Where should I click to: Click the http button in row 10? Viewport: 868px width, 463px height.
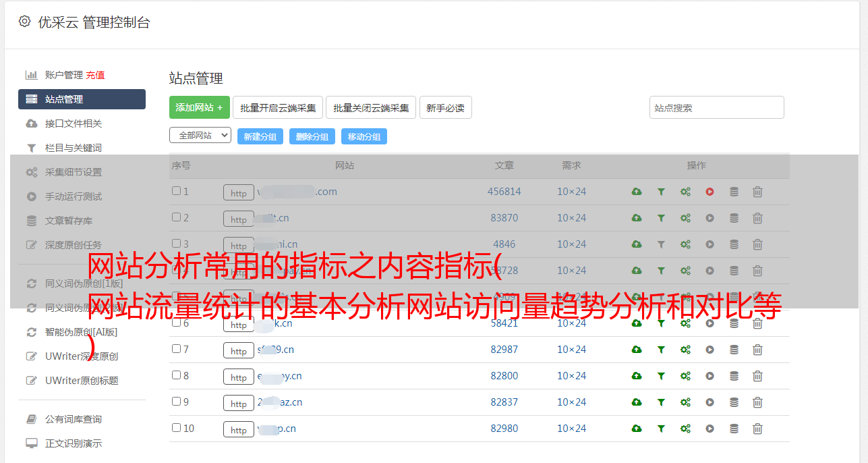click(239, 430)
